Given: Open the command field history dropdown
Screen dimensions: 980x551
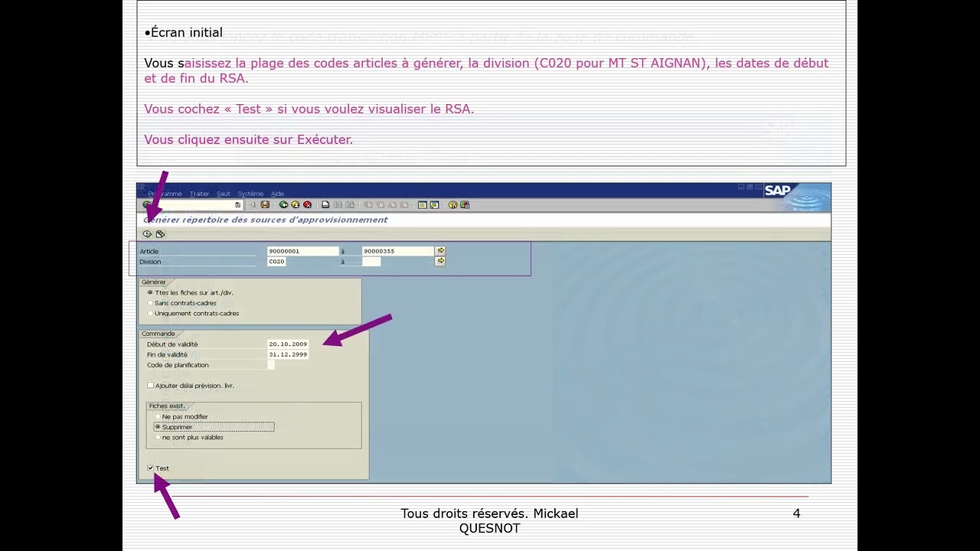Looking at the screenshot, I should point(237,204).
